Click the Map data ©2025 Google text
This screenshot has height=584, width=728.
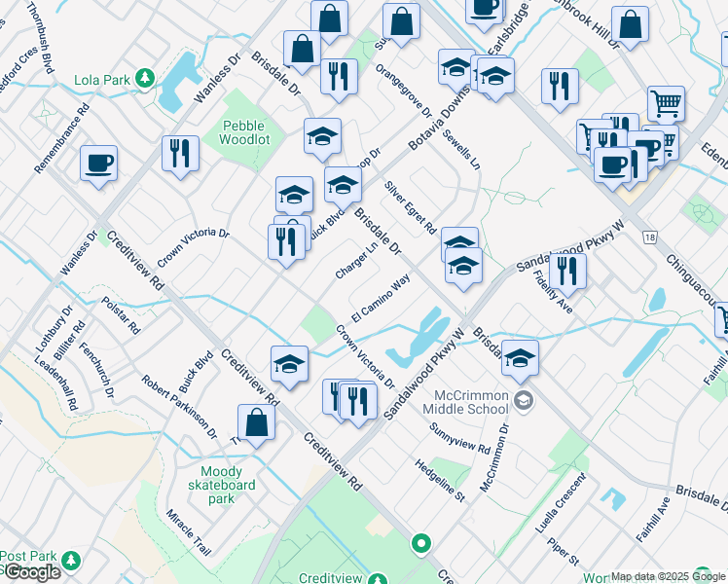coord(668,576)
